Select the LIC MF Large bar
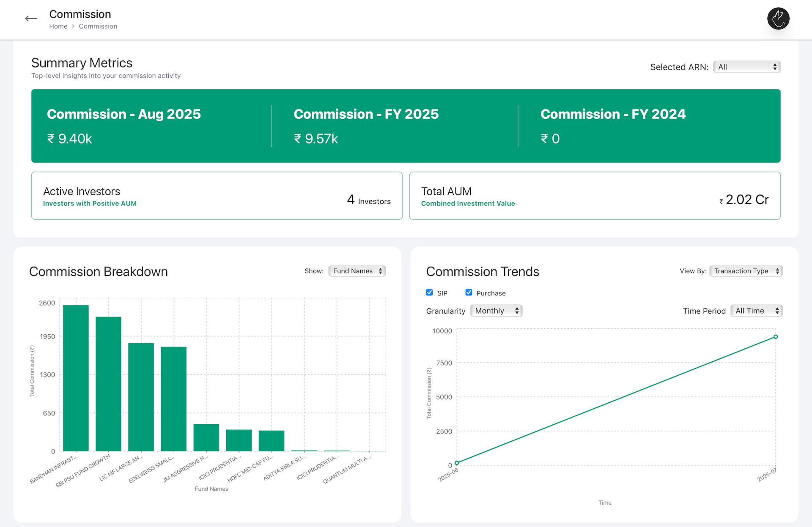The height and width of the screenshot is (527, 812). [x=141, y=397]
